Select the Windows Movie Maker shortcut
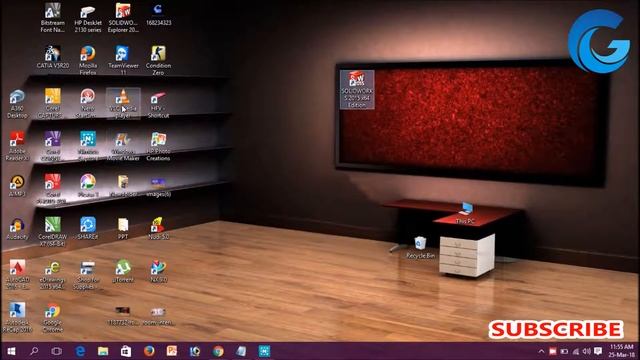Screen dimensions: 640x360 point(123,146)
